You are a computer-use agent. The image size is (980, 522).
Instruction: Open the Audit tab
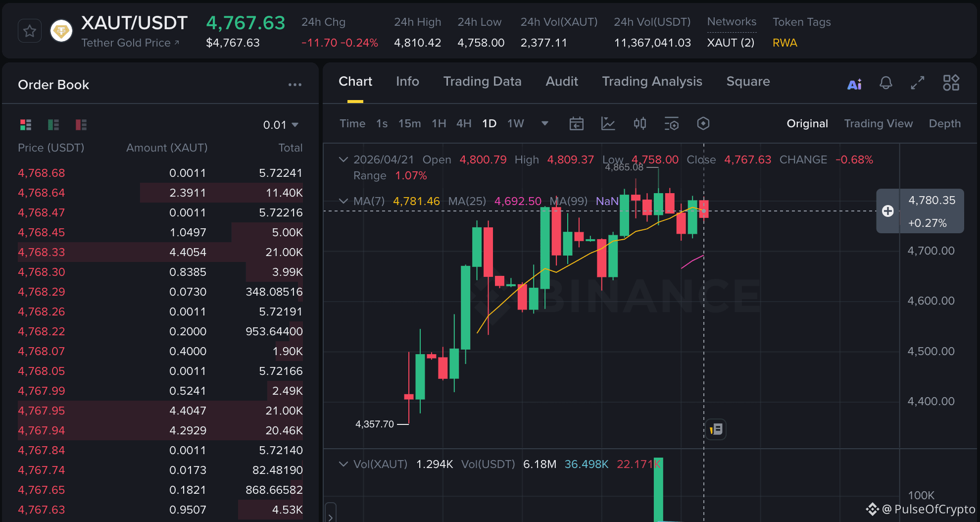[x=562, y=82]
